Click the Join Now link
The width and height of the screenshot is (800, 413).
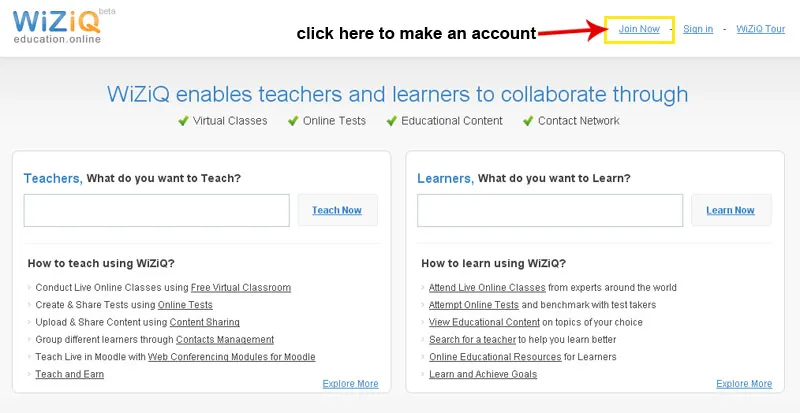tap(639, 29)
